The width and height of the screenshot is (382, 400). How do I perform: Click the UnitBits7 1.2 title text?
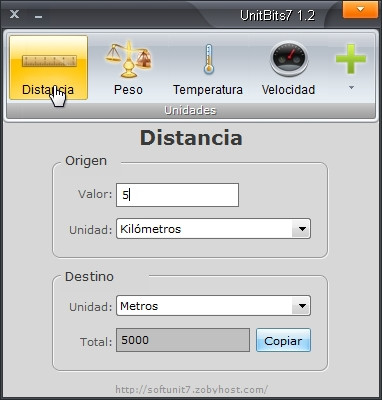(277, 16)
